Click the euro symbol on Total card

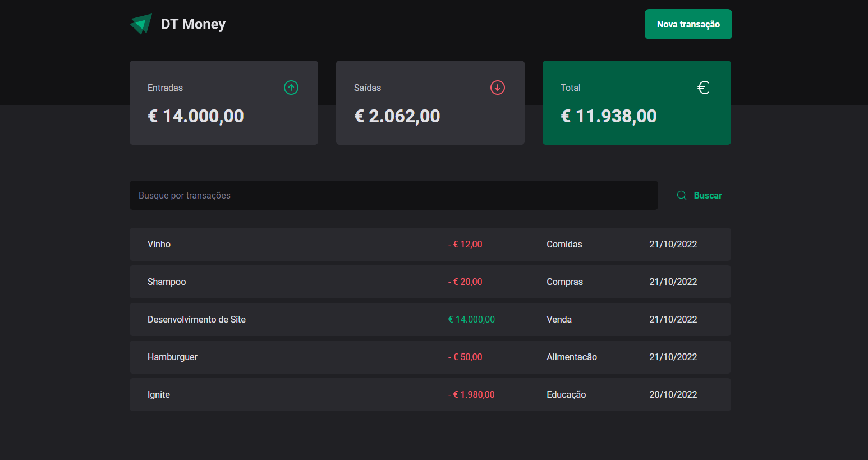[x=703, y=88]
